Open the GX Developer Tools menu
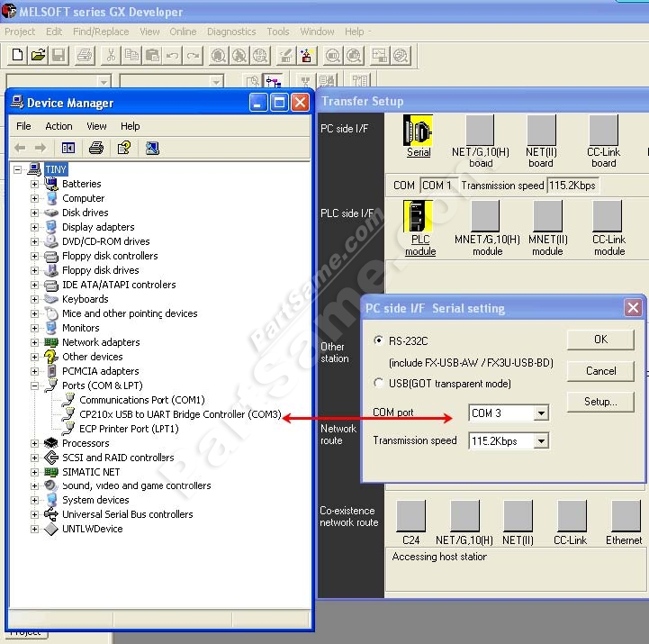Screen dimensions: 649x644 coord(278,32)
